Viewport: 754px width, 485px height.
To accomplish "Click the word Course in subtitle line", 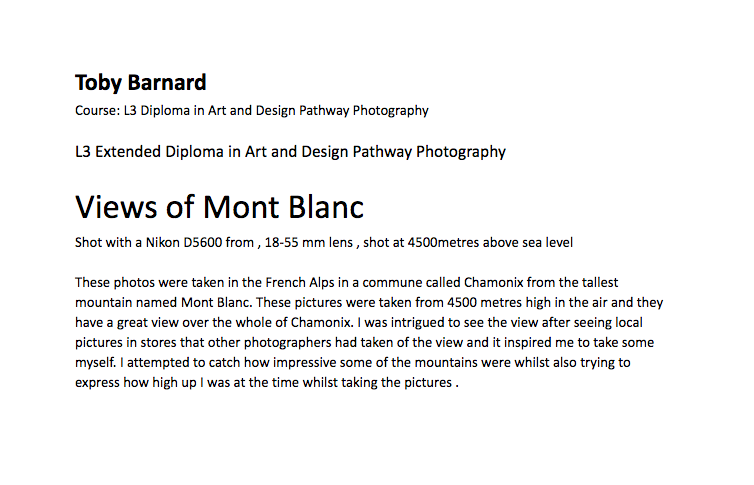I will click(96, 111).
